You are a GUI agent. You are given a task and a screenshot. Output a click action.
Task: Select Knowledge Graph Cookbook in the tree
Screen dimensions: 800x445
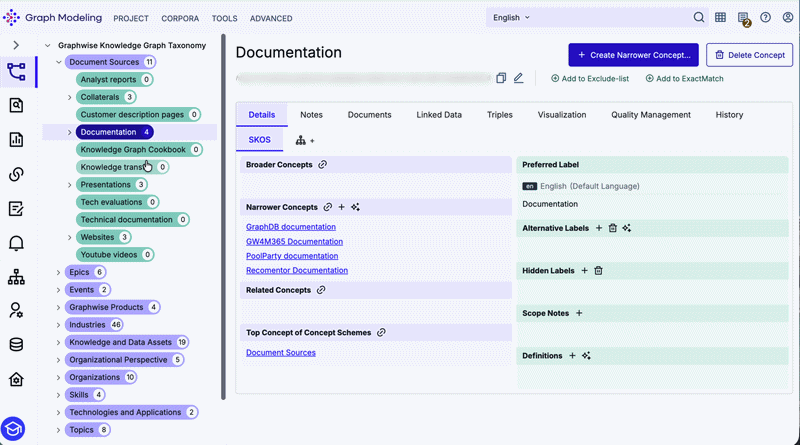(x=139, y=150)
